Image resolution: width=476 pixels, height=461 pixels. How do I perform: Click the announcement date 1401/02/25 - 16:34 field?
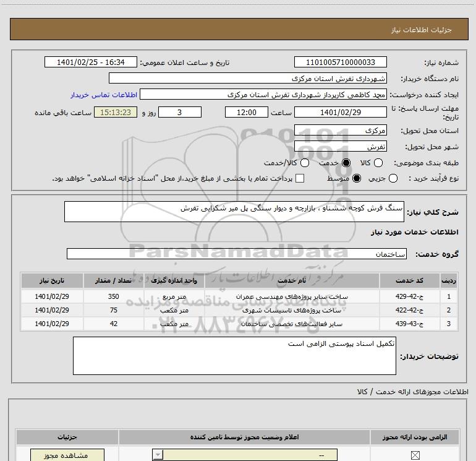pos(91,62)
